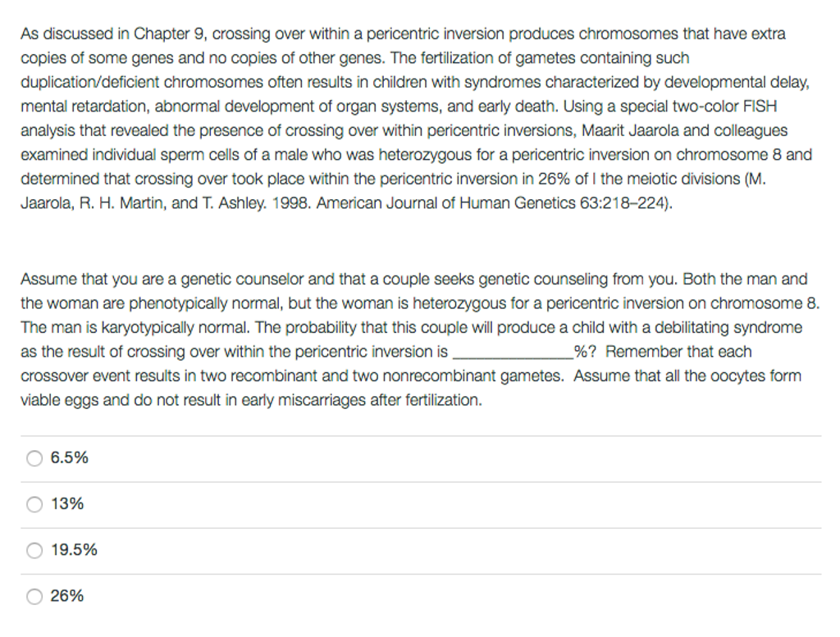Click the radio circle beside 13%

[x=34, y=504]
